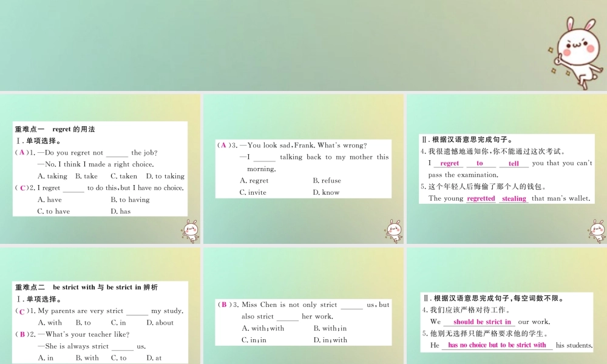Screen dimensions: 607x364
Task: Click the heading '重难点一 regret 的用法'
Action: [55, 129]
